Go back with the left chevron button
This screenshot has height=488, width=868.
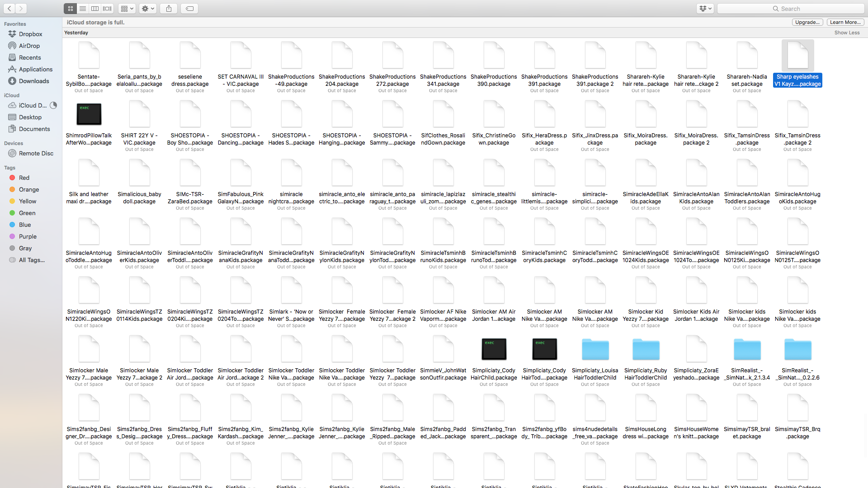9,9
